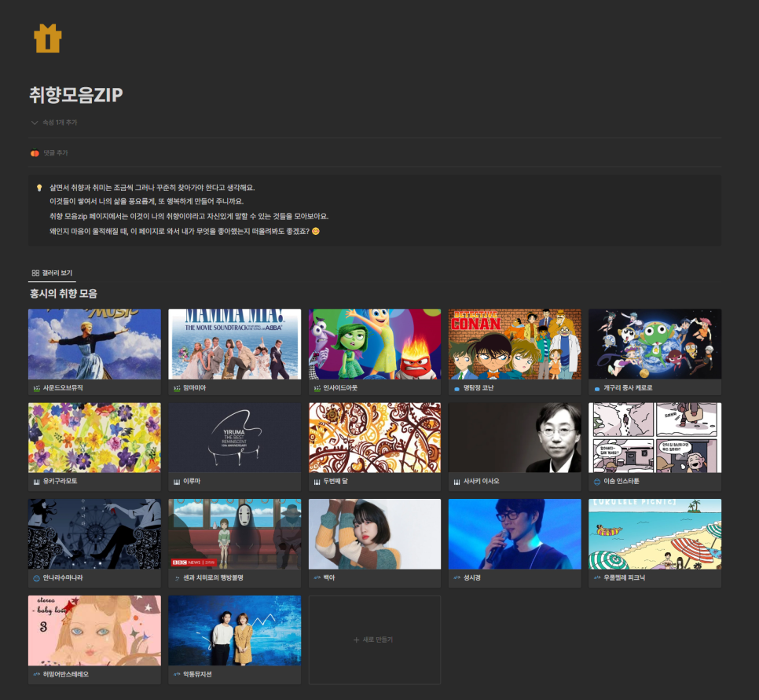Viewport: 759px width, 700px height.
Task: Click the gift box page icon
Action: [47, 38]
